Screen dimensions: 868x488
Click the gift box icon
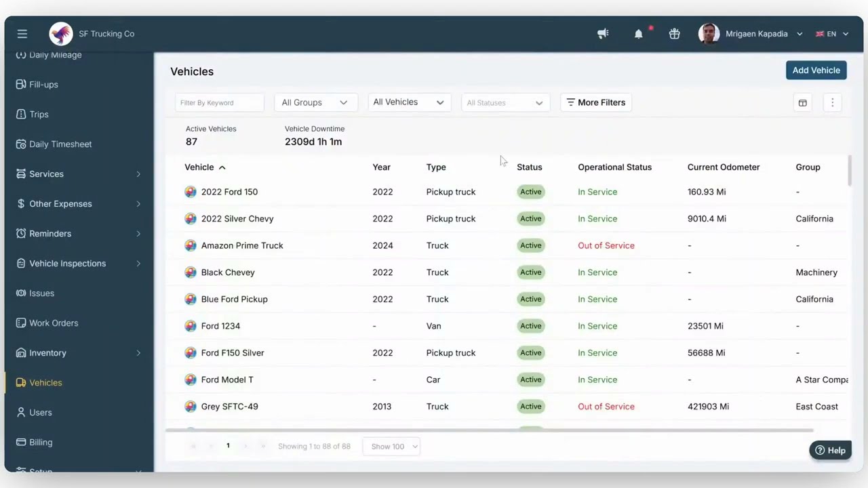click(674, 33)
